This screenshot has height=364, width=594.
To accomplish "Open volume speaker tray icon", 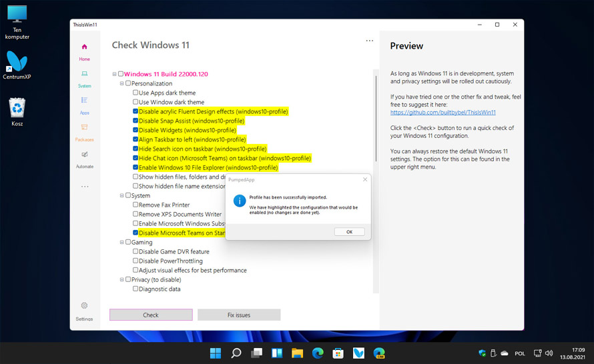I will (549, 353).
